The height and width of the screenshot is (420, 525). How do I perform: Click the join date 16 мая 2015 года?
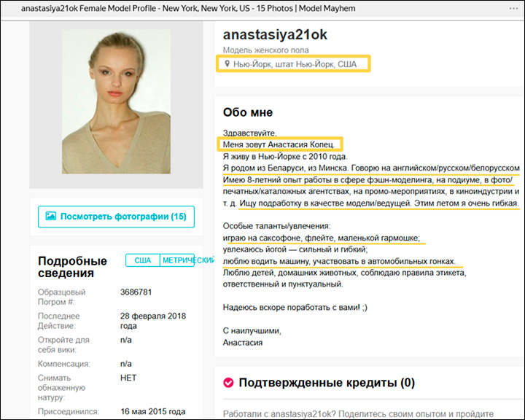pos(152,411)
